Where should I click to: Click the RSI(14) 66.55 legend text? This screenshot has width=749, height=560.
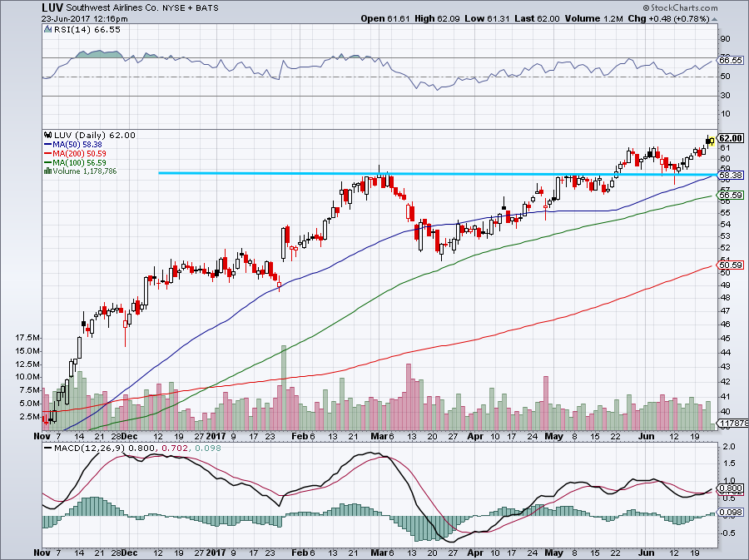[87, 29]
